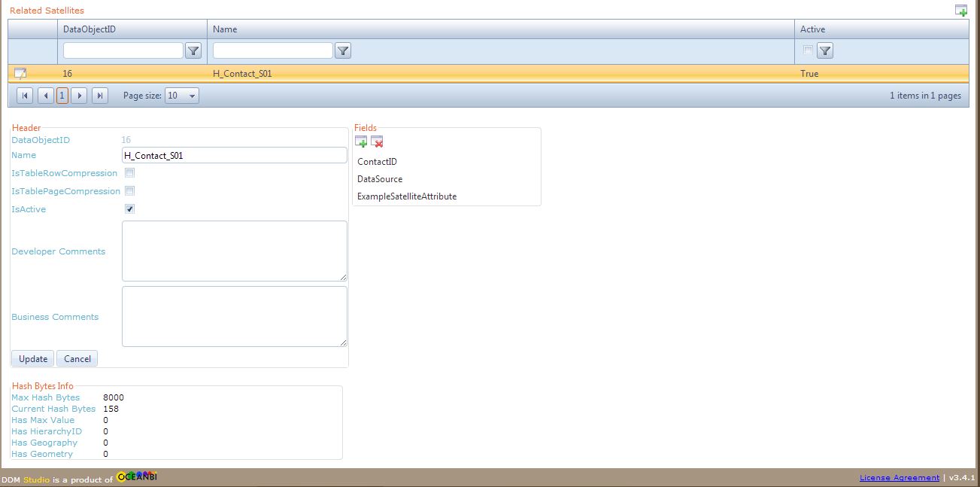Sort by the Name column header
This screenshot has height=487, width=980.
(x=225, y=29)
